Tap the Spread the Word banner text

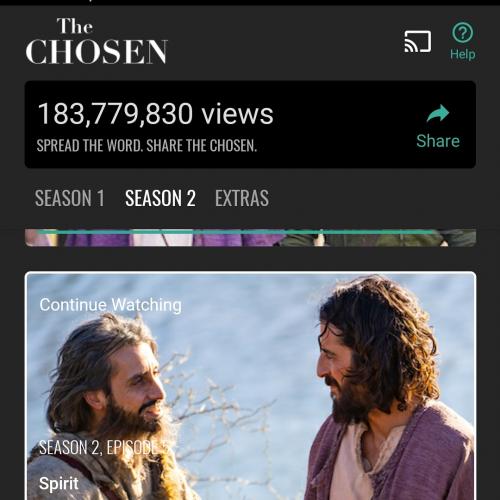click(147, 146)
